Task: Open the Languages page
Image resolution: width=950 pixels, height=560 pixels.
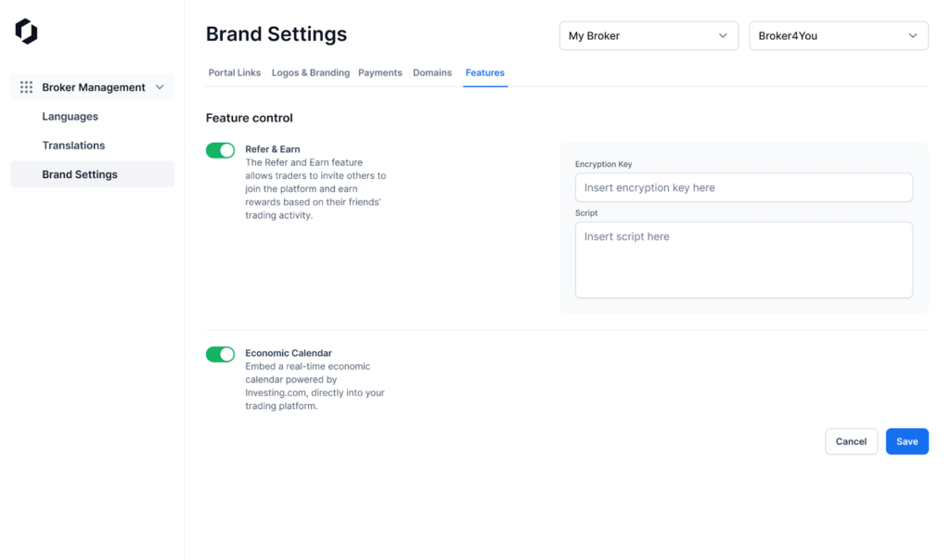Action: [70, 117]
